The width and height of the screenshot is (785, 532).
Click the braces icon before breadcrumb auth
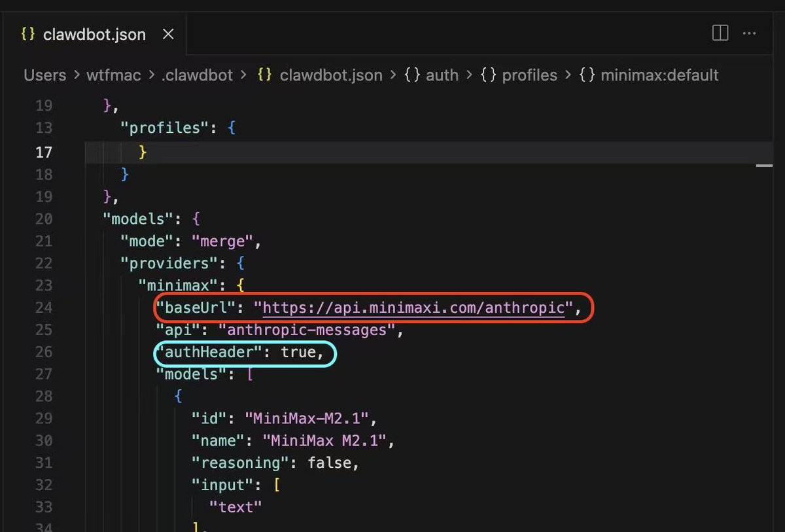pos(411,75)
